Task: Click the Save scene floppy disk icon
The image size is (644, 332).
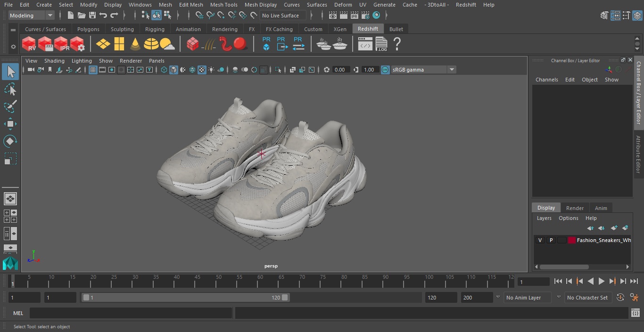Action: click(x=92, y=16)
